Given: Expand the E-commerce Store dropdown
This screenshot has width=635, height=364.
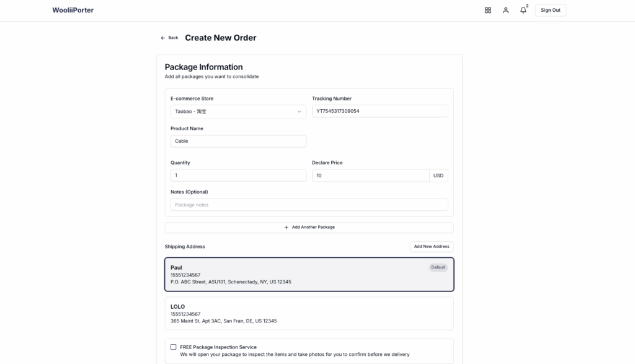Looking at the screenshot, I should point(238,112).
